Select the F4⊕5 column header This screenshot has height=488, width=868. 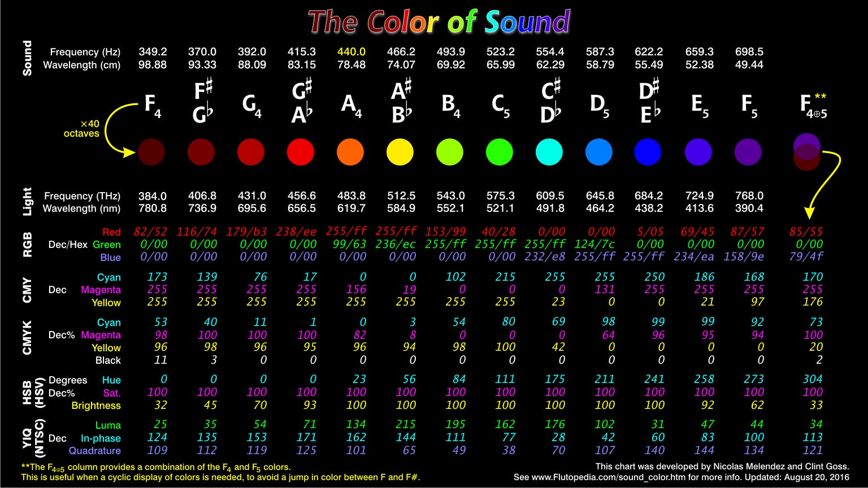point(814,106)
